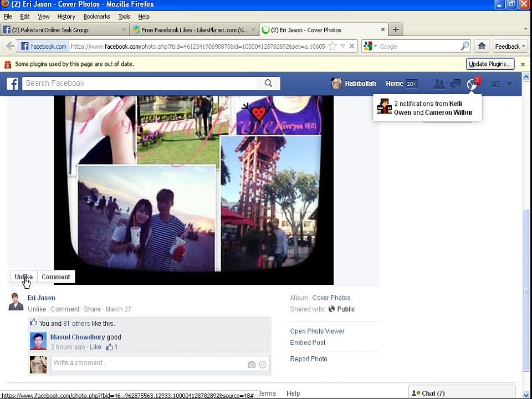Click the search magnifier button in Facebook search
532x399 pixels.
pos(268,84)
